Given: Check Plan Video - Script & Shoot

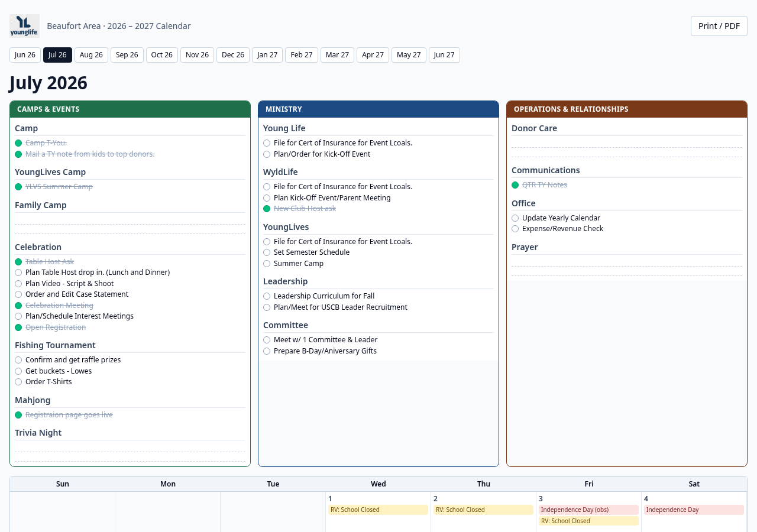Looking at the screenshot, I should pyautogui.click(x=18, y=284).
